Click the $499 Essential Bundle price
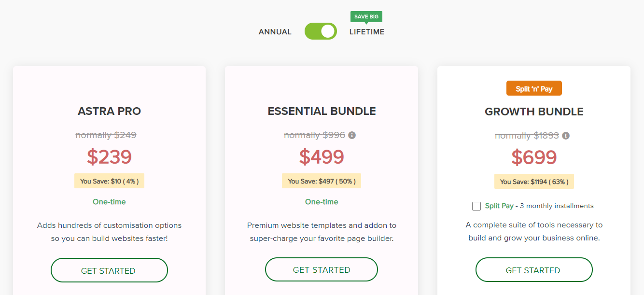The image size is (644, 295). (x=322, y=157)
